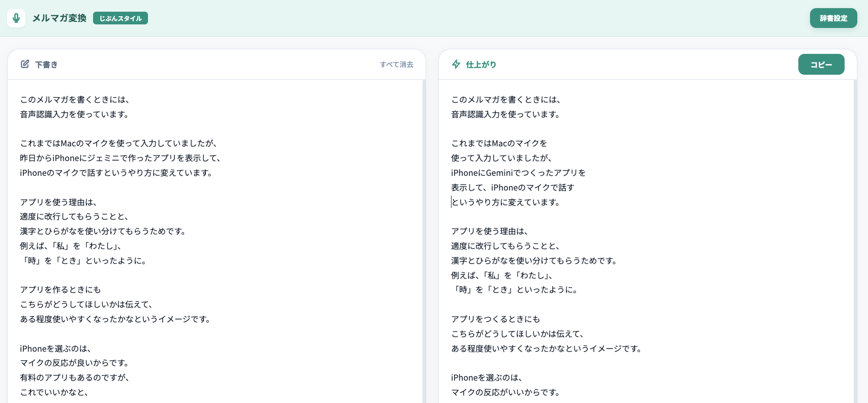Click the microphone app logo icon

coord(16,18)
